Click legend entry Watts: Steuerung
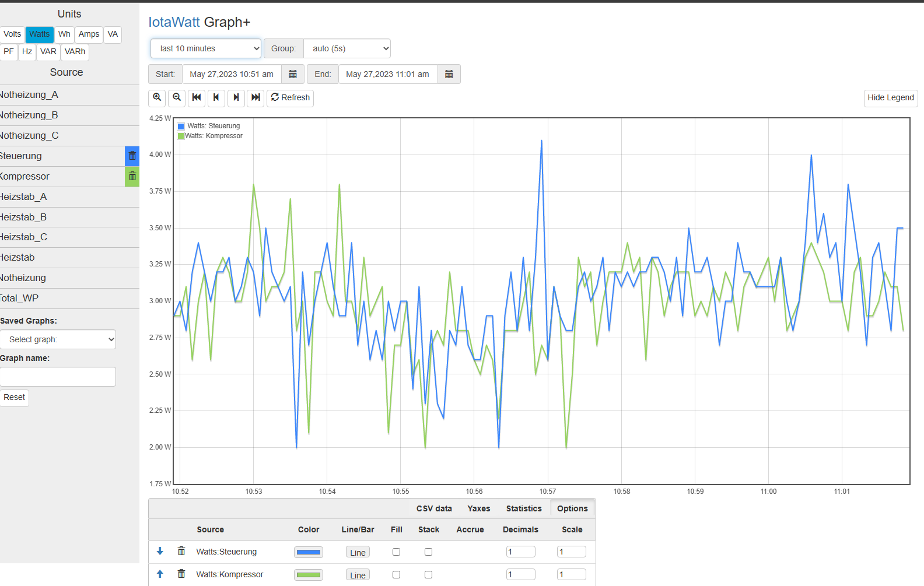 (x=213, y=126)
